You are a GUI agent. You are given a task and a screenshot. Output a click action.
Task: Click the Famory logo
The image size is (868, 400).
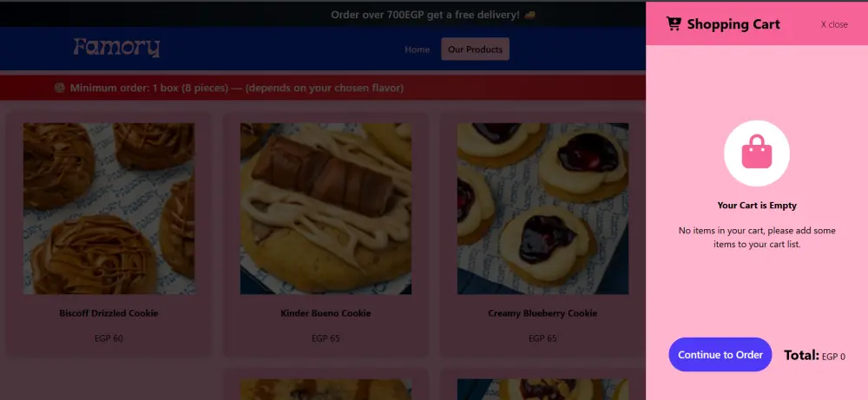(x=116, y=48)
